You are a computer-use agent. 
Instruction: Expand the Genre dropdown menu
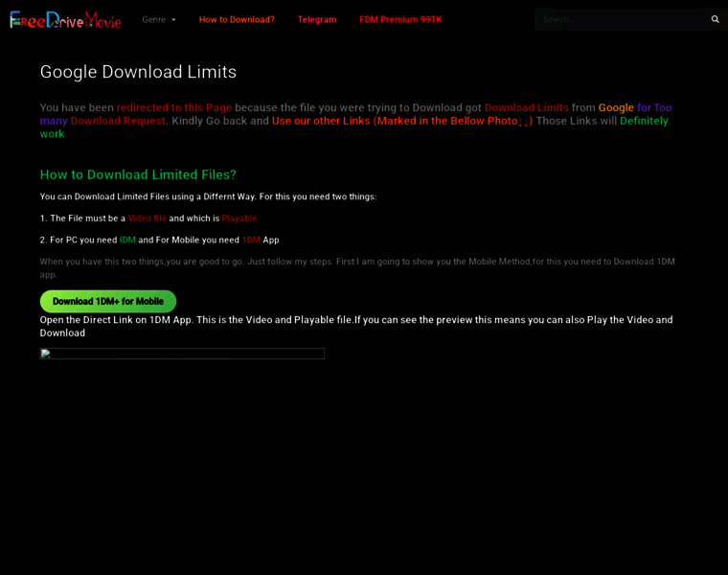click(159, 19)
